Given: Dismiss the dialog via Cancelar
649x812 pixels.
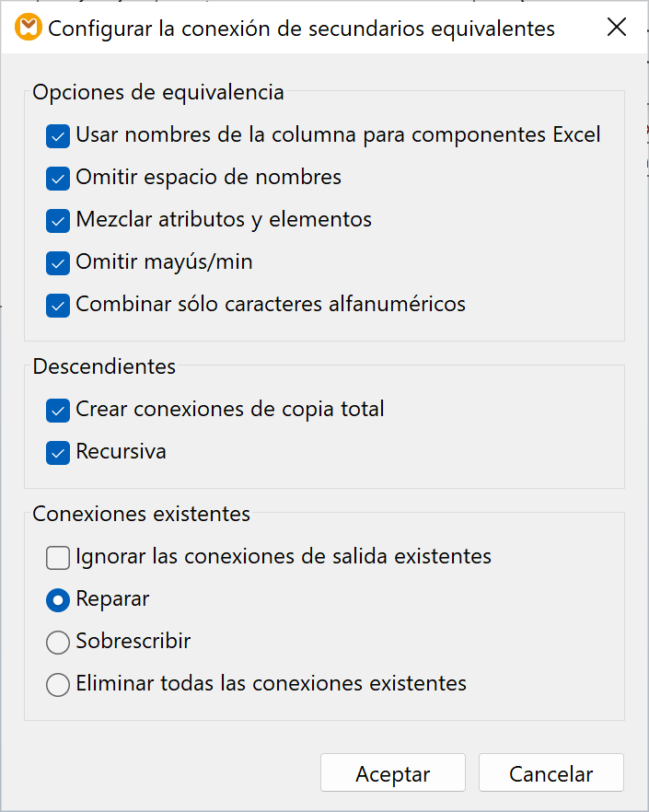Looking at the screenshot, I should tap(550, 772).
